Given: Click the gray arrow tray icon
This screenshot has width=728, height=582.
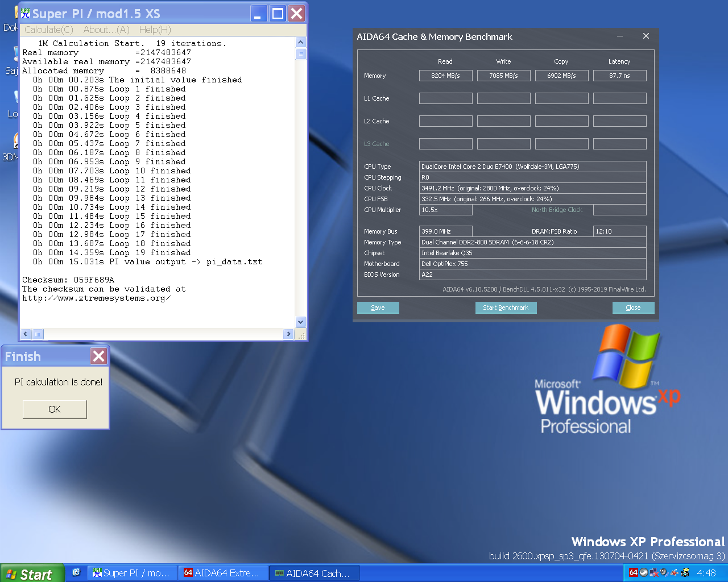Looking at the screenshot, I should point(644,572).
